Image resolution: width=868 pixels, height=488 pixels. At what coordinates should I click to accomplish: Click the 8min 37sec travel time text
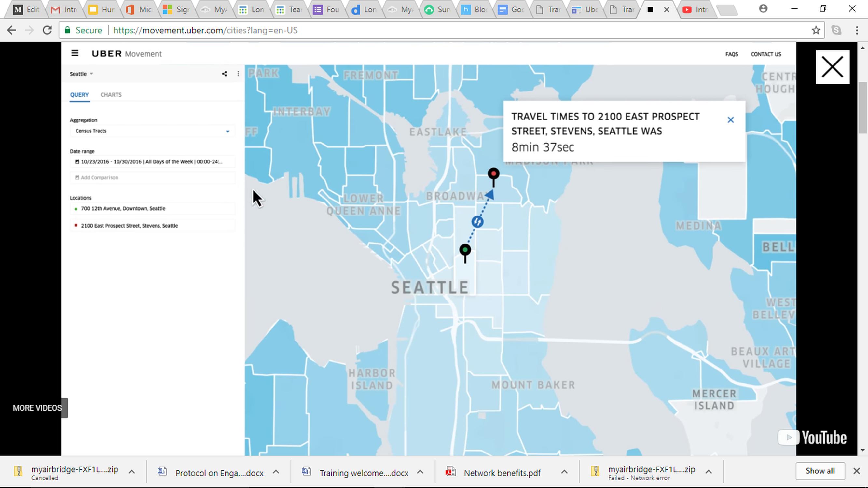point(543,147)
